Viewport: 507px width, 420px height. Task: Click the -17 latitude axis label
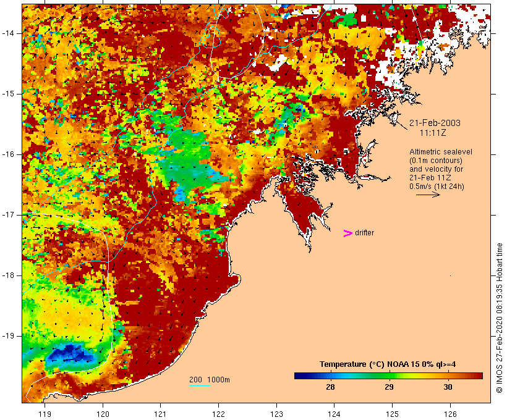pos(8,215)
